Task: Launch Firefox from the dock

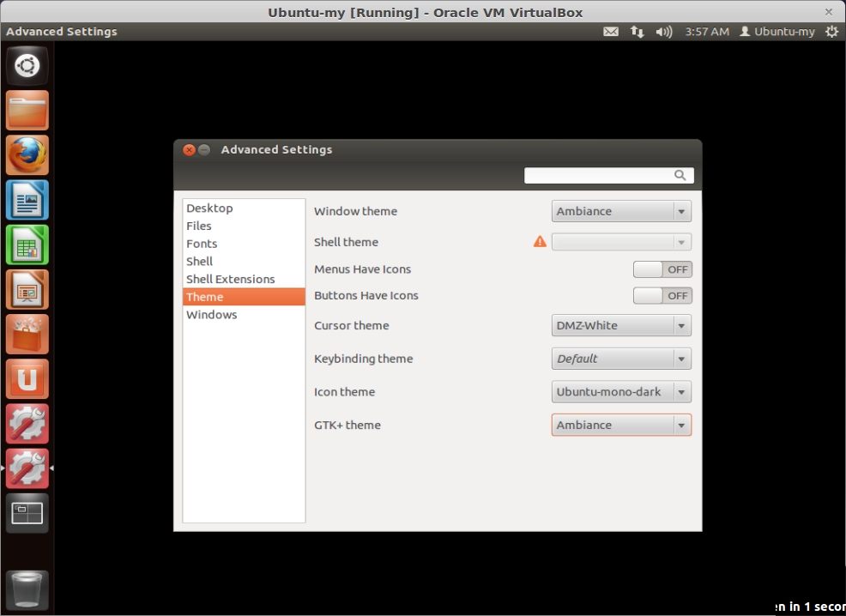Action: tap(27, 155)
